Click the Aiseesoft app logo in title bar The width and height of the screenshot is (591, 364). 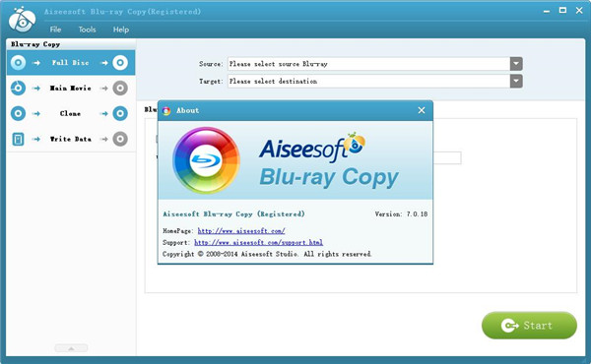pos(23,20)
